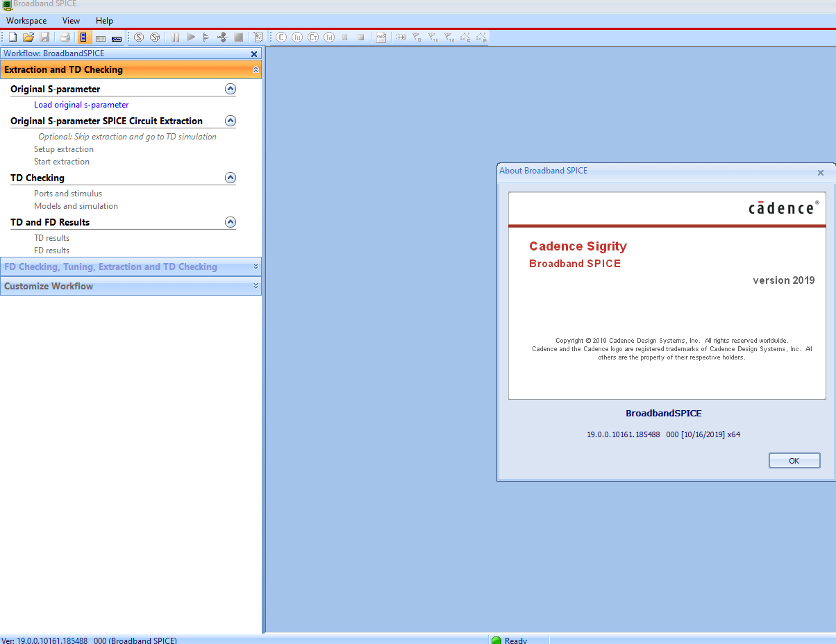
Task: Click Models and simulation step
Action: coord(76,206)
